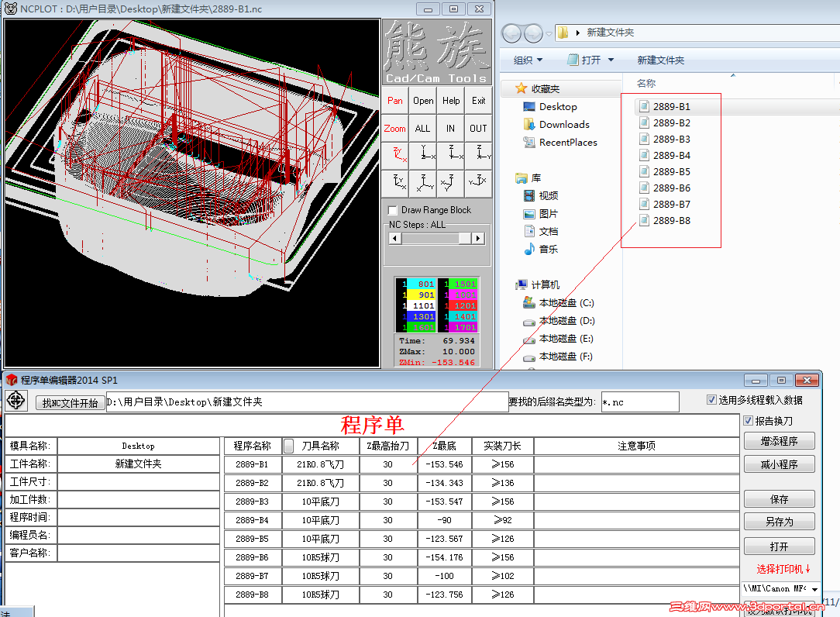Click 减小程序 button
Viewport: 840px width, 617px height.
coord(779,464)
